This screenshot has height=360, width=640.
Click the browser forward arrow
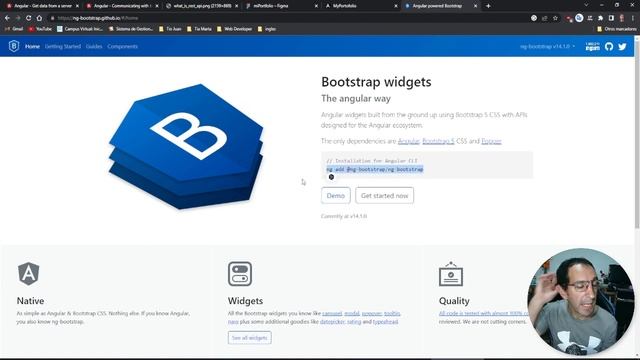pos(18,18)
